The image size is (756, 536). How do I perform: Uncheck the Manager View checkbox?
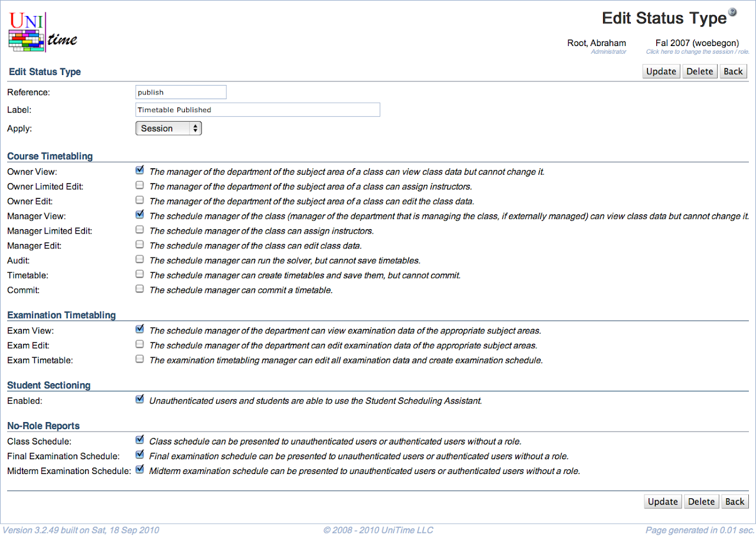[x=139, y=215]
